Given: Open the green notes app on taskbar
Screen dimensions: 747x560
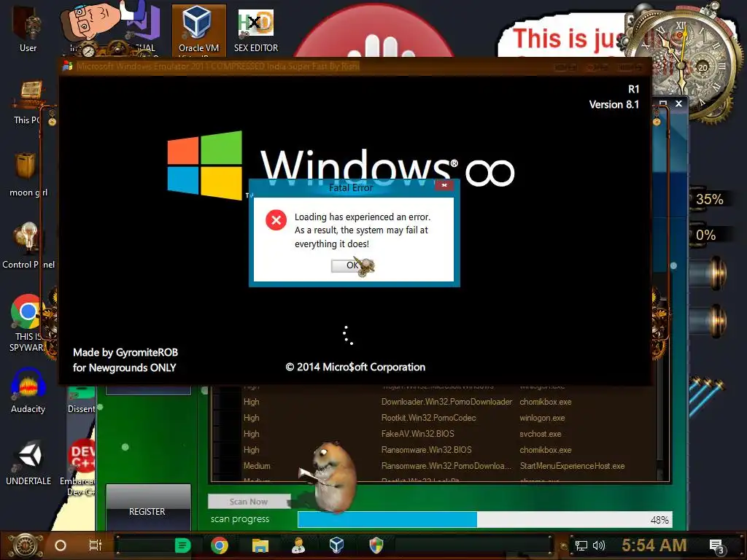Looking at the screenshot, I should (182, 545).
